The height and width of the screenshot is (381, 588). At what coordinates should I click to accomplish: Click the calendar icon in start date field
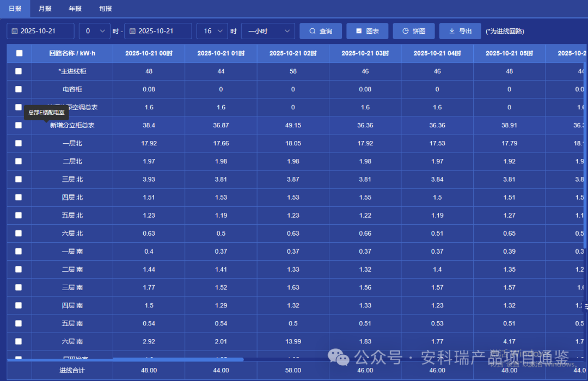click(x=15, y=31)
